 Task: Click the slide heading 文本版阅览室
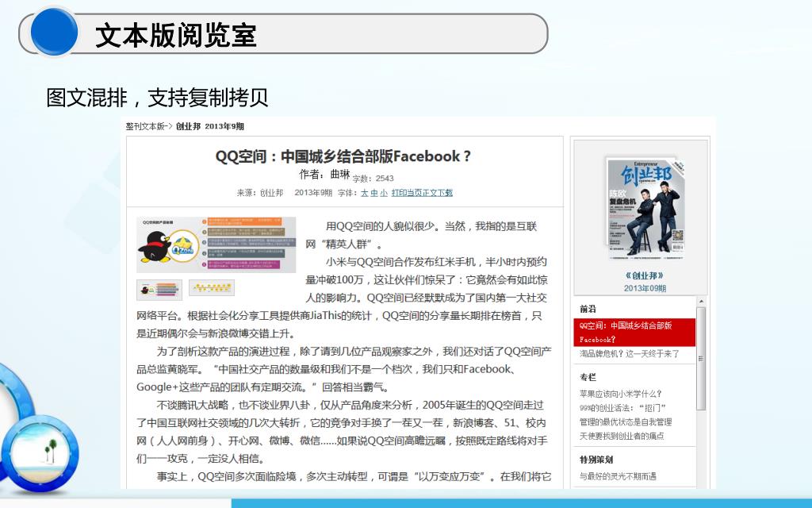(x=175, y=35)
